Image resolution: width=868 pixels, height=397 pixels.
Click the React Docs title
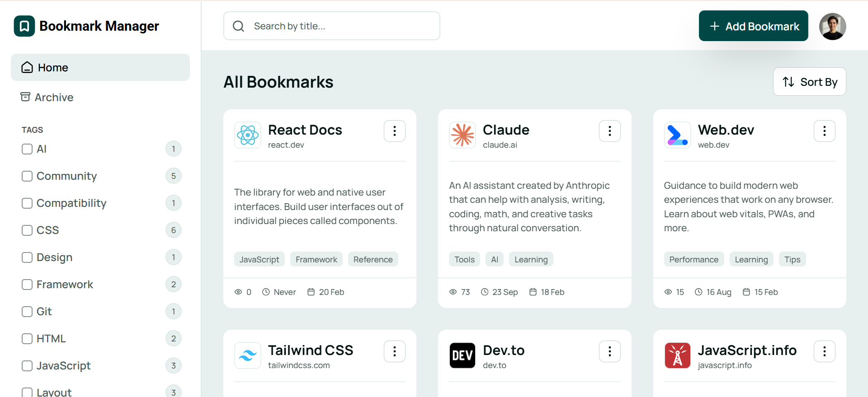305,130
